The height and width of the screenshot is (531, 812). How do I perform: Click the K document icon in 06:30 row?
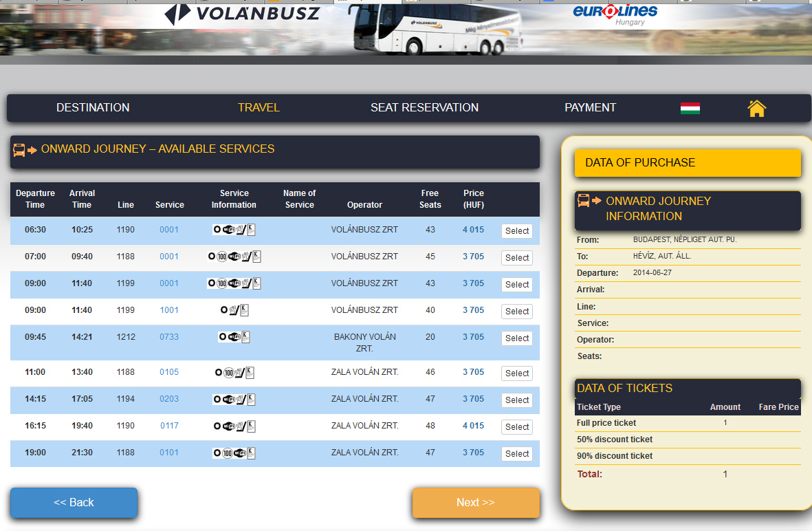[251, 230]
